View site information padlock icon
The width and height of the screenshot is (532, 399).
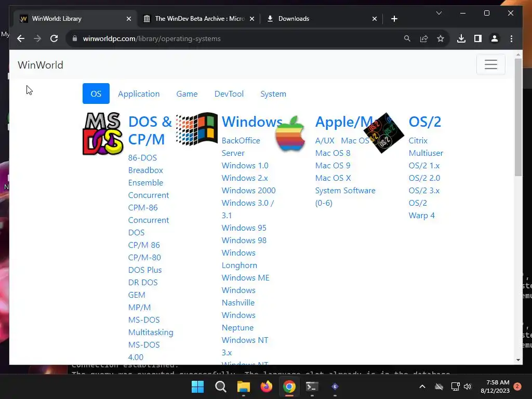click(75, 38)
